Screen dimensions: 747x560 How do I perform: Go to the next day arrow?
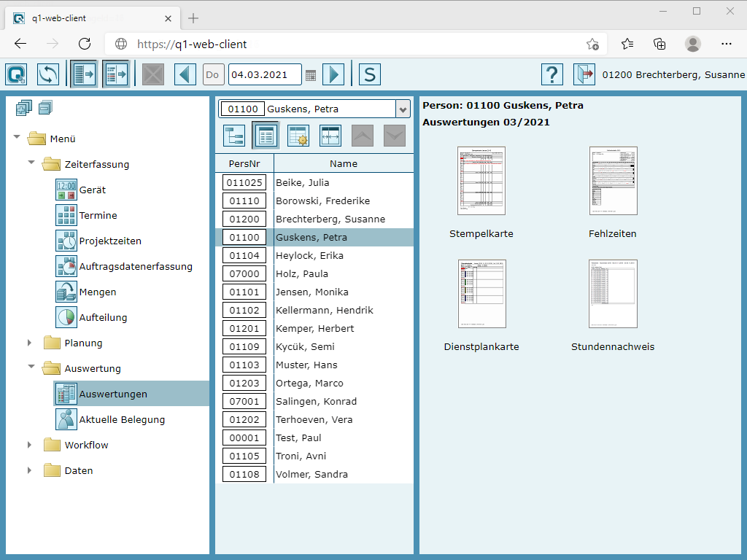[333, 74]
